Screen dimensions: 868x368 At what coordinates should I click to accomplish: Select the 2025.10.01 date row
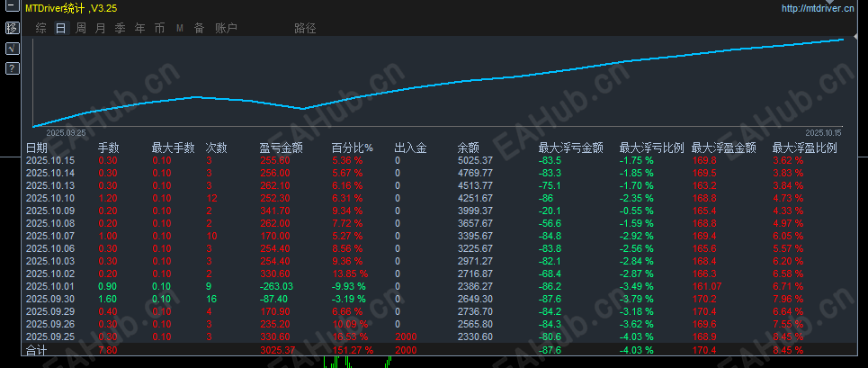pos(50,286)
